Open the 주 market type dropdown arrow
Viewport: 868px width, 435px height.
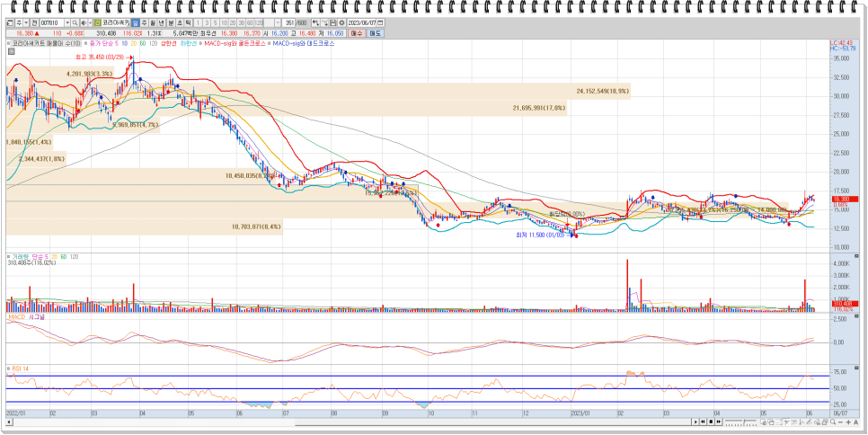26,22
